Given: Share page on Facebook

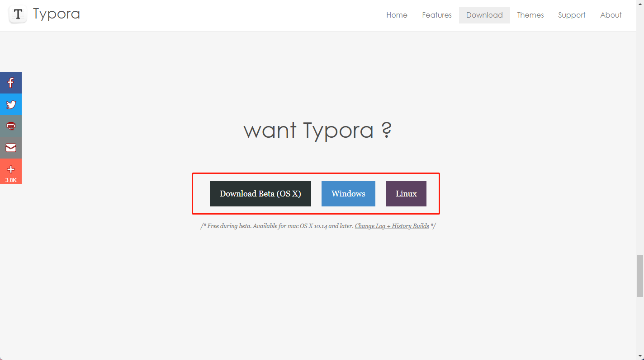Looking at the screenshot, I should (x=11, y=83).
